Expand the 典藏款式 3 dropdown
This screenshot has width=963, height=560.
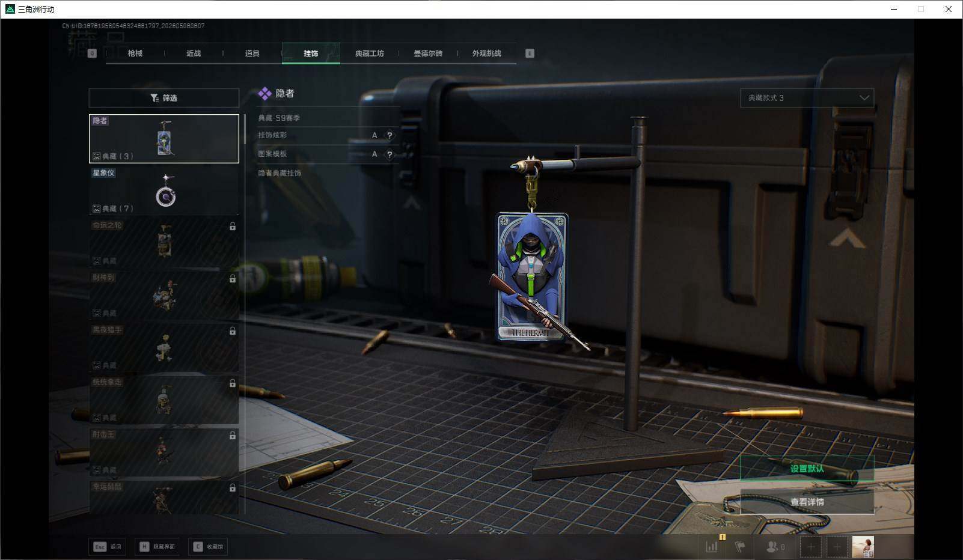[807, 98]
